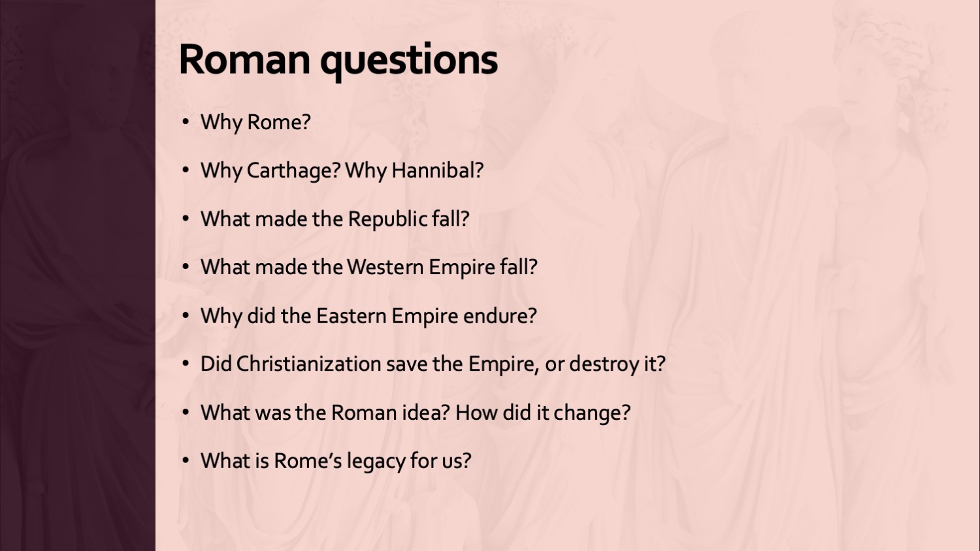Select "What is Rome's legacy for us?" line
This screenshot has width=980, height=551.
[336, 461]
